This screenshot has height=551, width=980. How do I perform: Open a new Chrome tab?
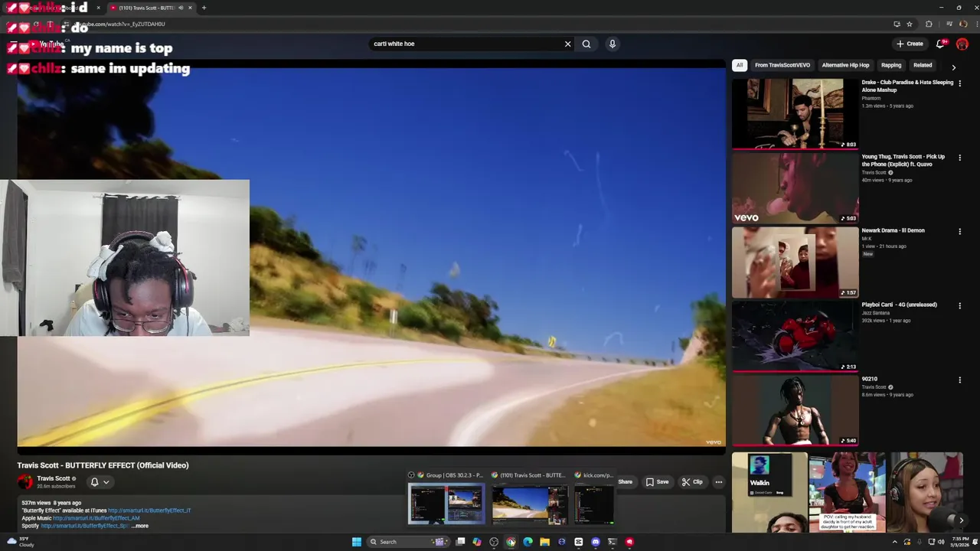tap(204, 8)
